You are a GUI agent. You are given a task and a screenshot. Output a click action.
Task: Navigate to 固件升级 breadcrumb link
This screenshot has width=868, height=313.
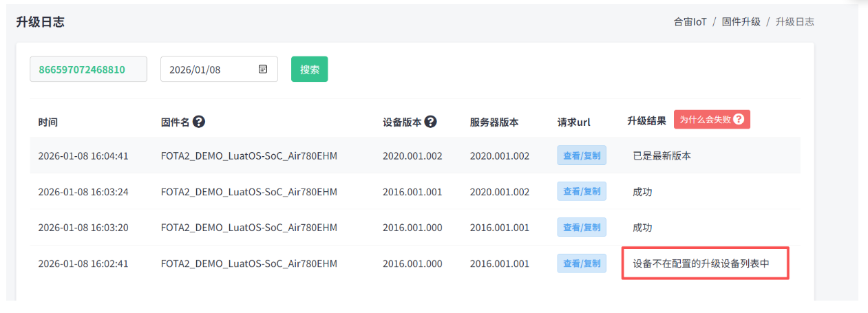pyautogui.click(x=741, y=22)
